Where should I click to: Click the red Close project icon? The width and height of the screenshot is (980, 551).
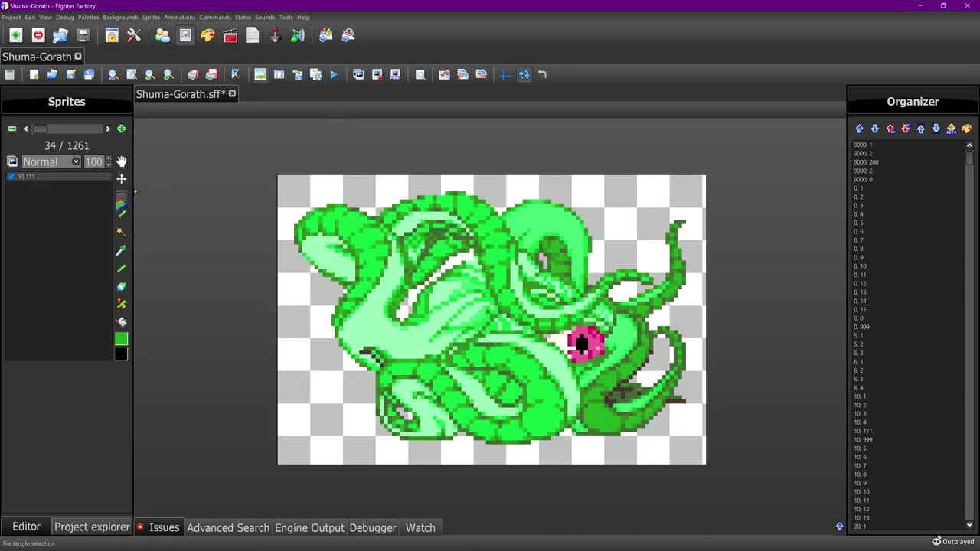[38, 35]
